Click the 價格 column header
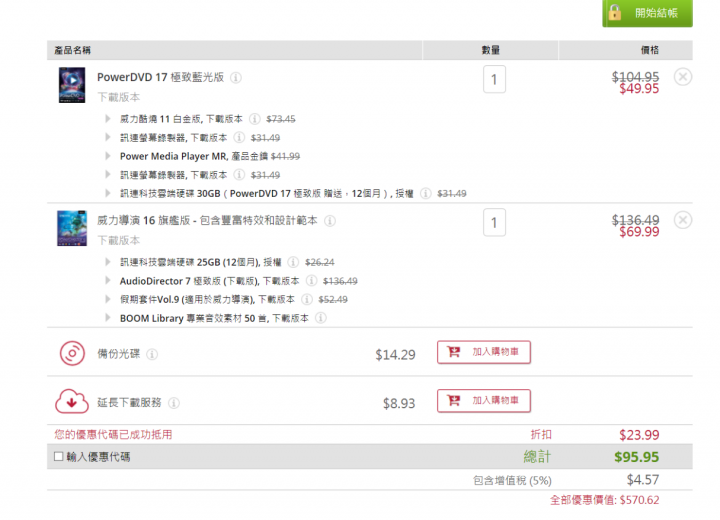Viewport: 720px width, 520px height. [650, 50]
